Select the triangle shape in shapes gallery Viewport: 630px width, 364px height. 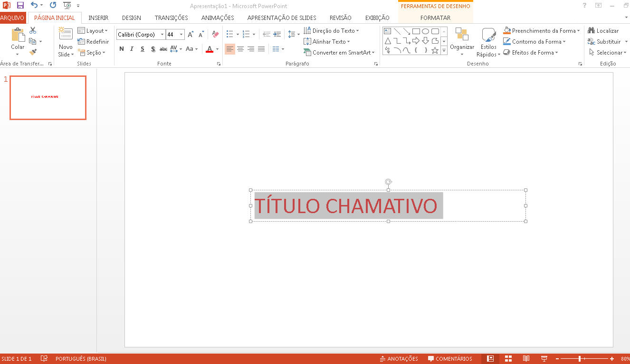[x=388, y=41]
